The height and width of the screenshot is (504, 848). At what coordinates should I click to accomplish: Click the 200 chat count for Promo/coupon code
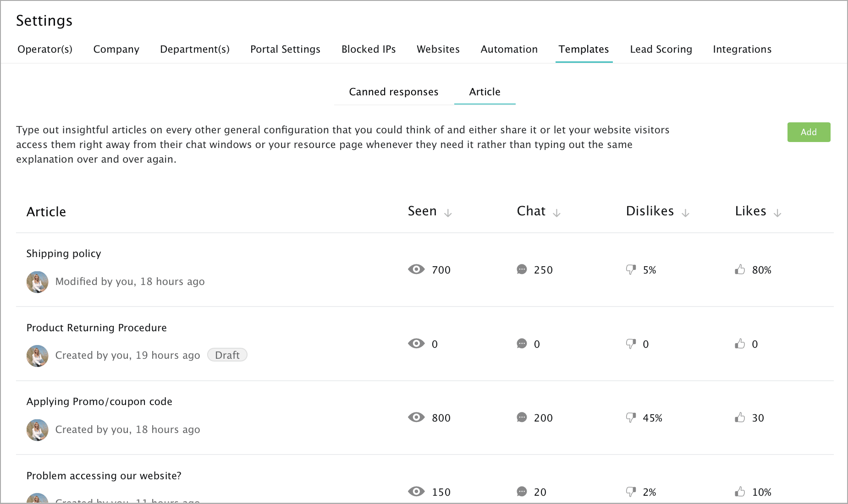point(543,418)
